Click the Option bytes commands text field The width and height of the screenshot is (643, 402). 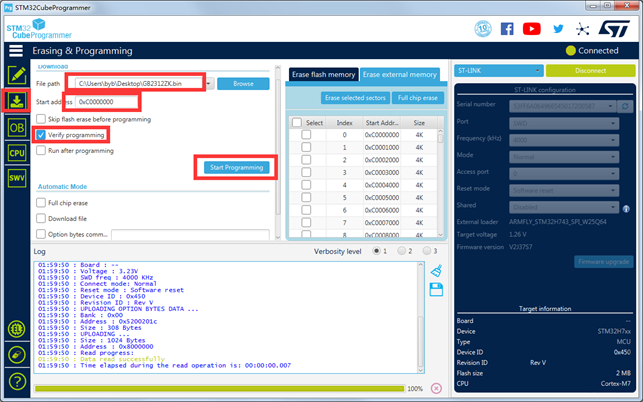[190, 235]
